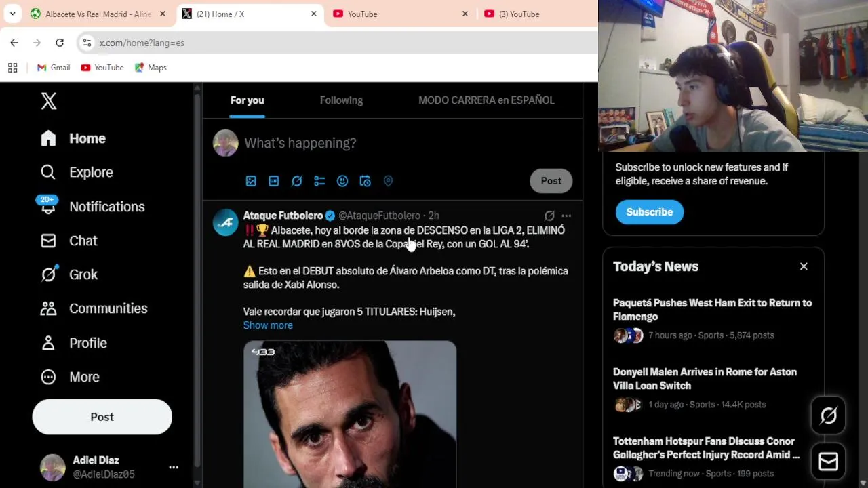Click the grey Post button in composer
868x488 pixels.
coord(551,181)
